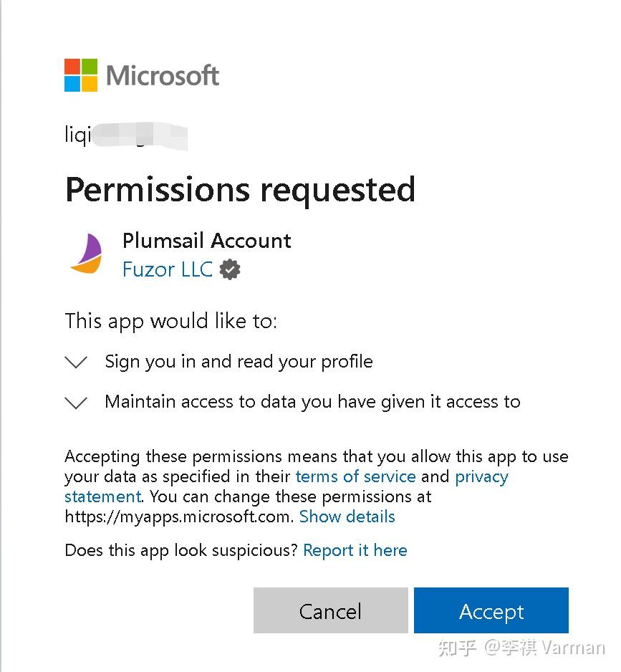Click the Microsoft wordmark text
The width and height of the screenshot is (621, 672).
[163, 75]
